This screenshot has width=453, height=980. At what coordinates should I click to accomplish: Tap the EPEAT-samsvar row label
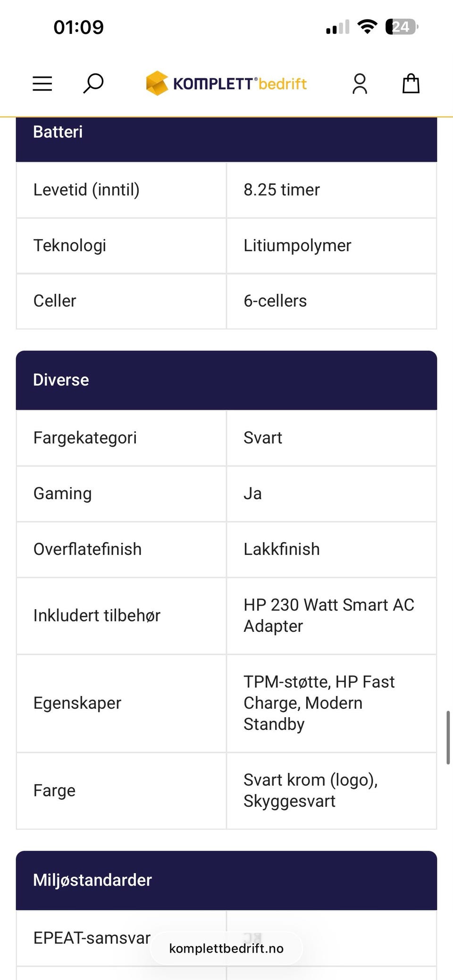tap(92, 938)
